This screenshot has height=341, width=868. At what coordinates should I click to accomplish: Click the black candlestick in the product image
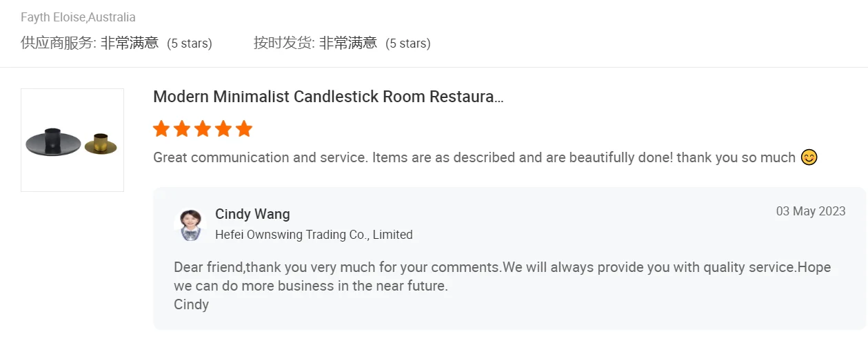pyautogui.click(x=52, y=141)
